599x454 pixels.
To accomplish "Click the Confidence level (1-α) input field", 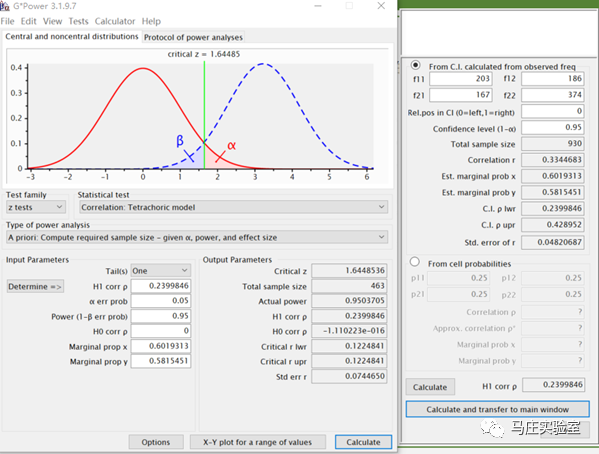I will (553, 127).
